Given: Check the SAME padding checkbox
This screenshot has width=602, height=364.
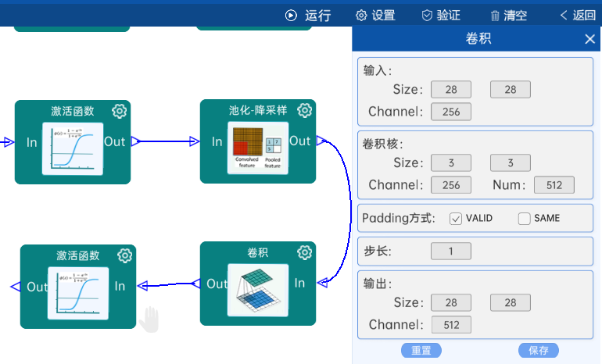Looking at the screenshot, I should click(x=524, y=219).
